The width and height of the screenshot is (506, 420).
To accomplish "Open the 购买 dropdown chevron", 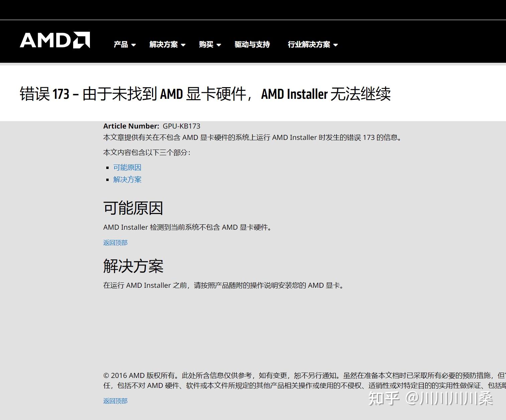I will [219, 45].
